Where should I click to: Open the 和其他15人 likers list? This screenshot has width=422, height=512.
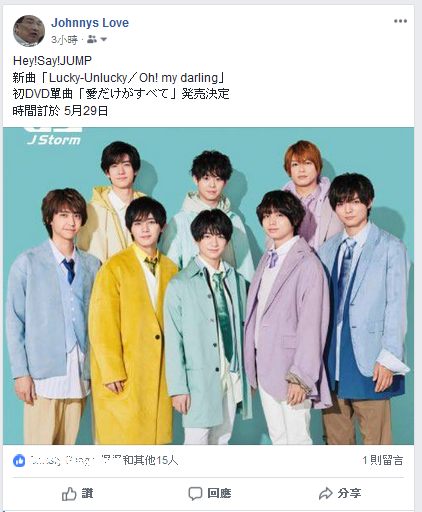[151, 460]
